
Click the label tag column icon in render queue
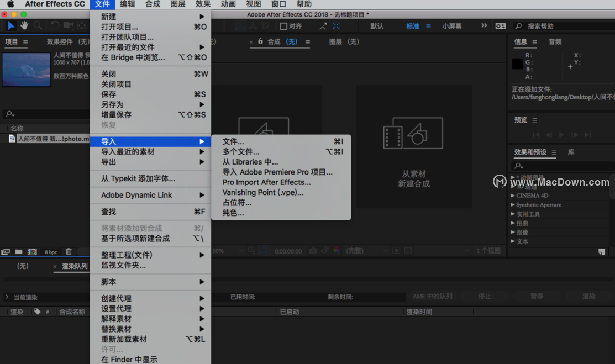point(37,312)
